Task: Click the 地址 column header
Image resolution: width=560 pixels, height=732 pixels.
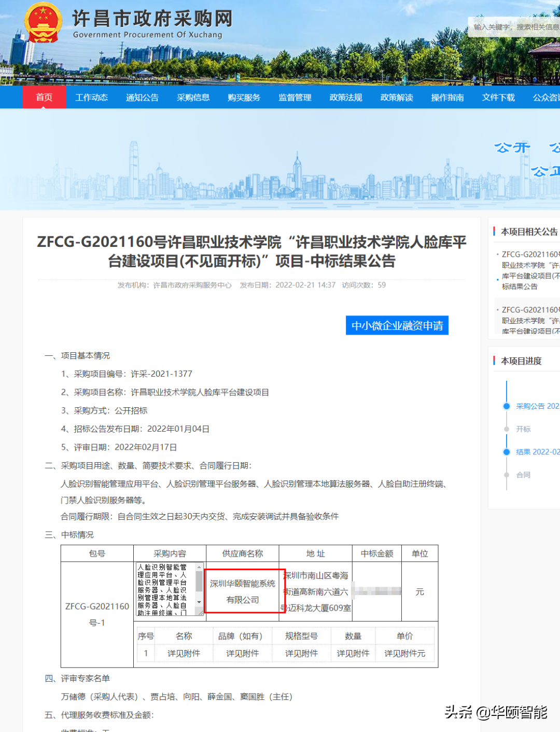Action: coord(316,554)
